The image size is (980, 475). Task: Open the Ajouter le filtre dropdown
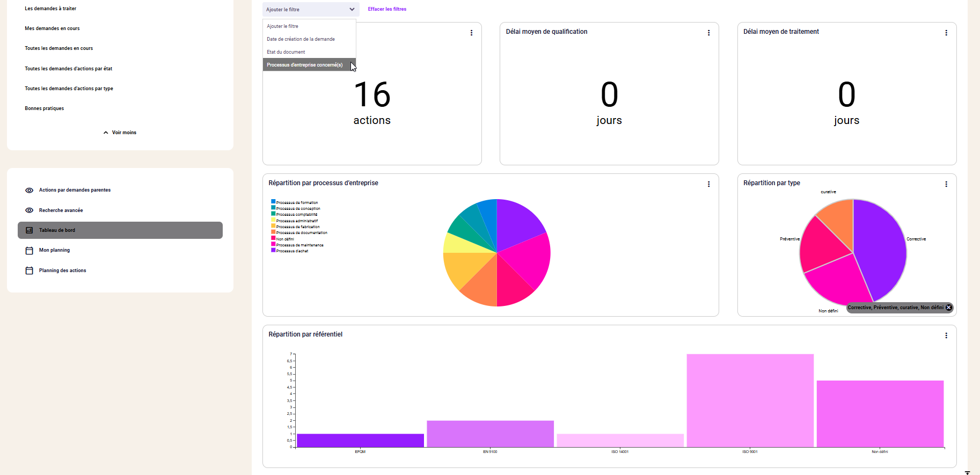click(311, 9)
